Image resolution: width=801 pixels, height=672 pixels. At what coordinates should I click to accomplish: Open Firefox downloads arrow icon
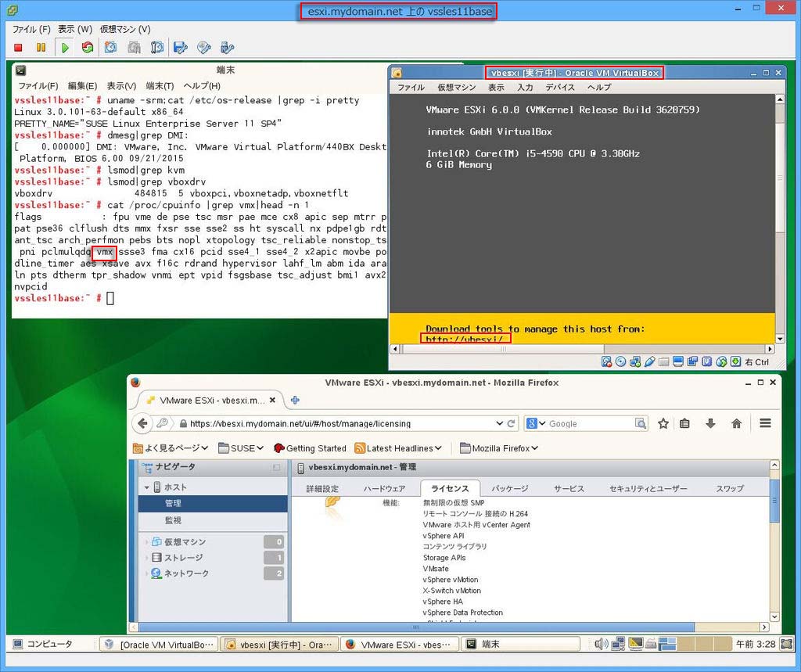click(x=710, y=423)
